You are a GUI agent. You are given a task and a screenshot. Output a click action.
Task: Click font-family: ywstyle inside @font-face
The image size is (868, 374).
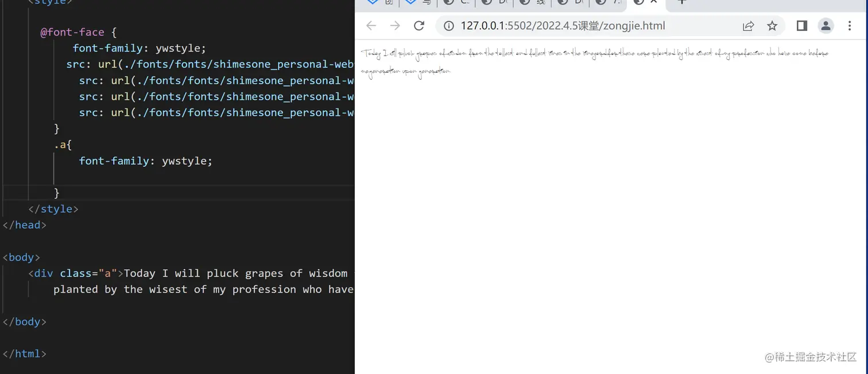click(139, 48)
